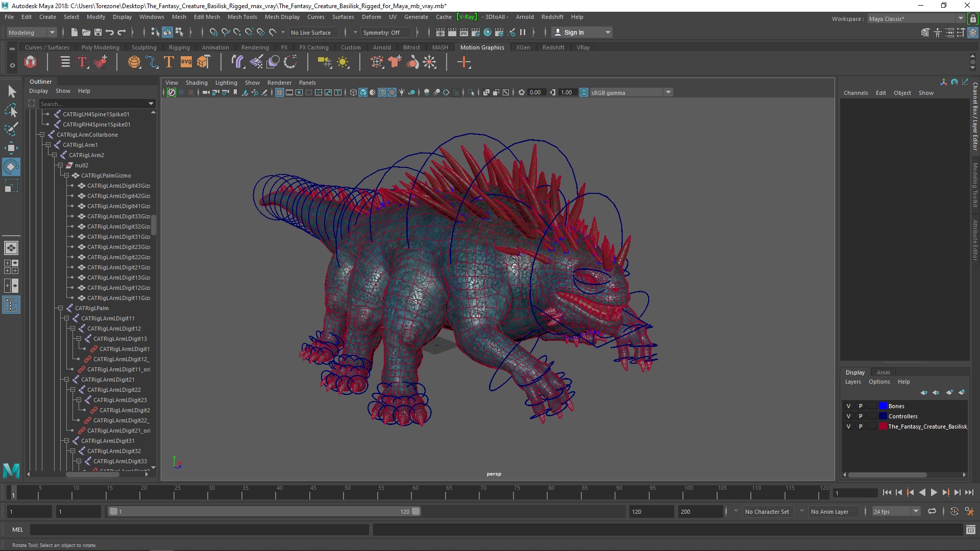Click the MEL command line input

click(199, 530)
